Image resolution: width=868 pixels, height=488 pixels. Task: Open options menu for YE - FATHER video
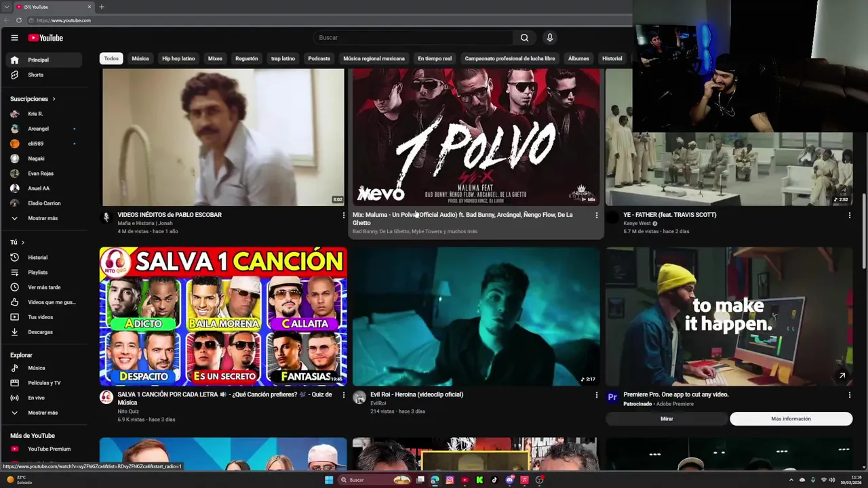(849, 216)
